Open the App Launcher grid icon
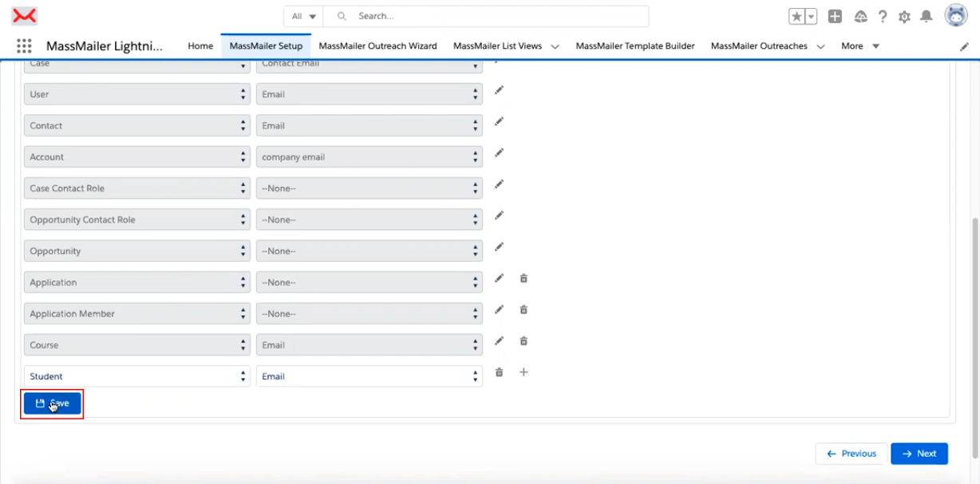Screen dimensions: 980x484 tap(24, 46)
